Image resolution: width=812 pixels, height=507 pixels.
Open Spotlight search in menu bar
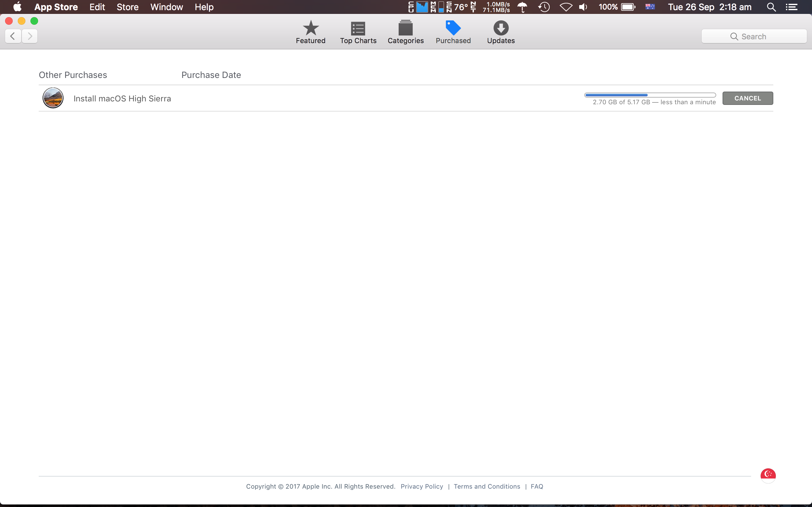click(x=771, y=7)
